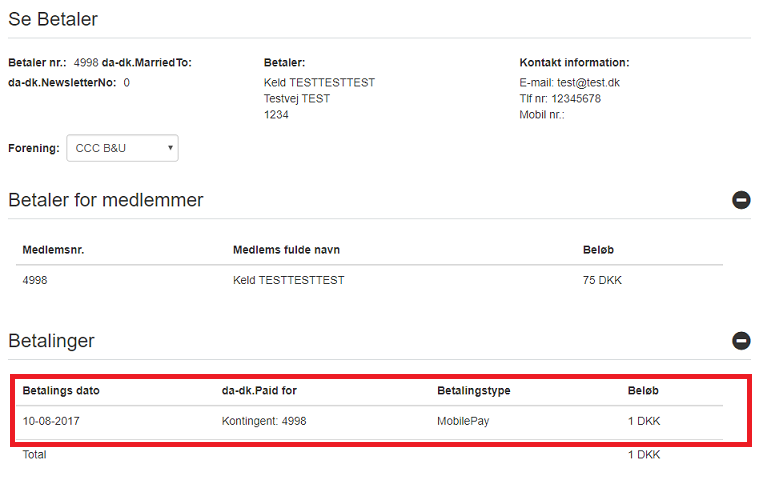Click the Beløb header in payments table

[x=643, y=390]
